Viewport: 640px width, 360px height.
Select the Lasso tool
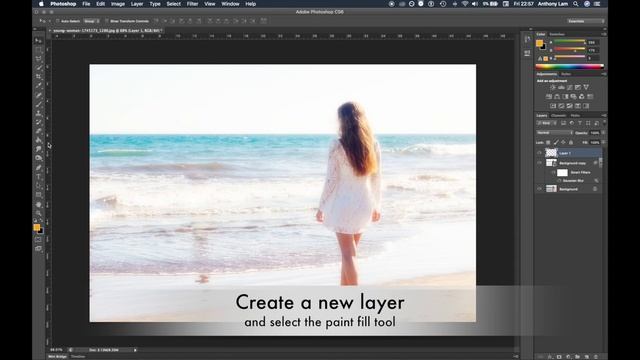click(x=38, y=59)
